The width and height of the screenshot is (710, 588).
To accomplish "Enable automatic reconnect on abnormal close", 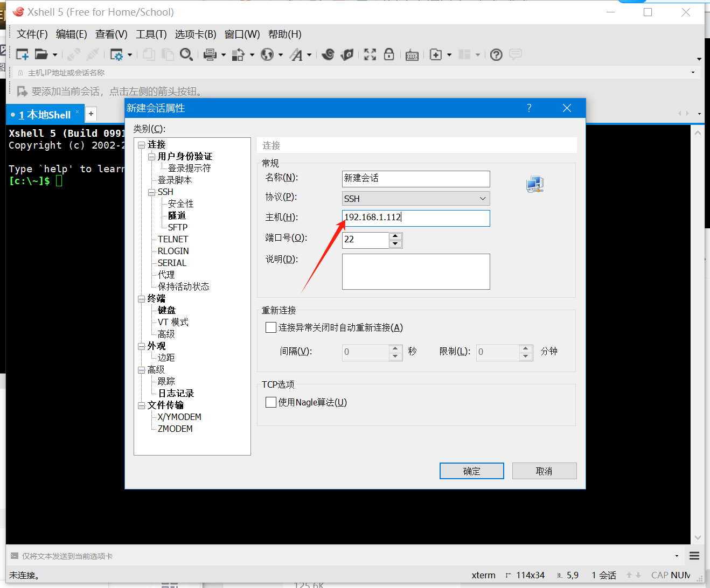I will tap(271, 327).
